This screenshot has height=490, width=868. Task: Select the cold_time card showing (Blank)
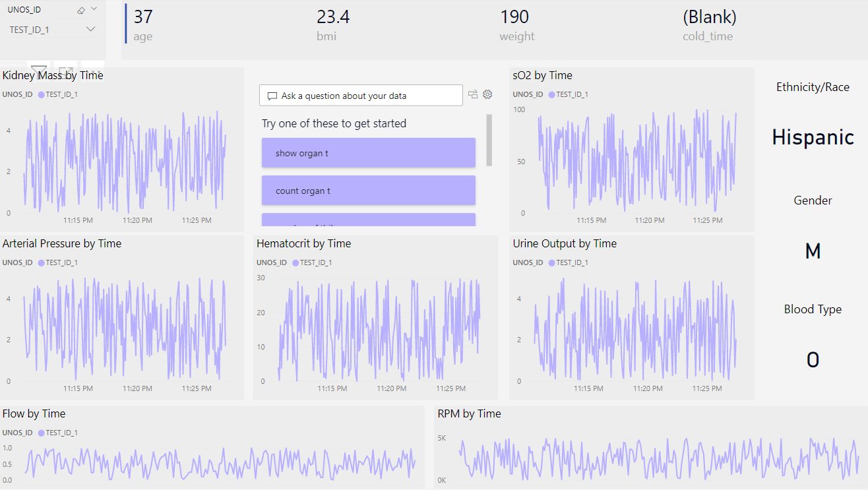709,25
